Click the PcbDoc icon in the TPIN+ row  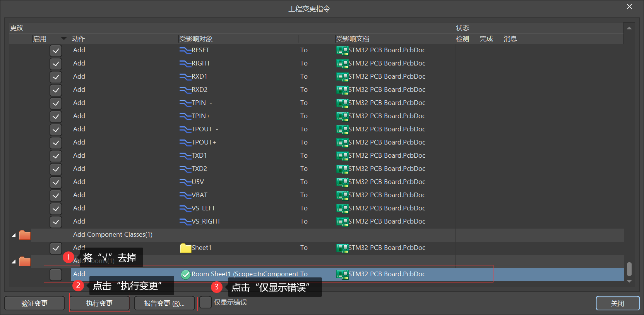(342, 117)
